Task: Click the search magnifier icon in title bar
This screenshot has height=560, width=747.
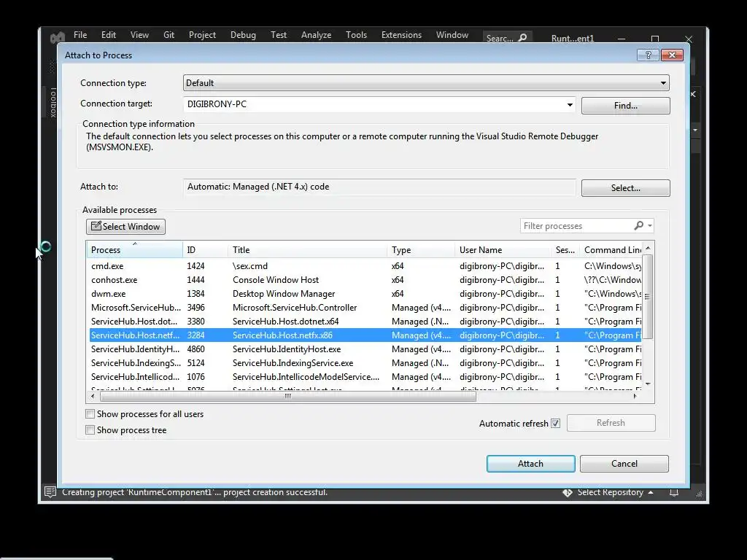Action: [522, 38]
